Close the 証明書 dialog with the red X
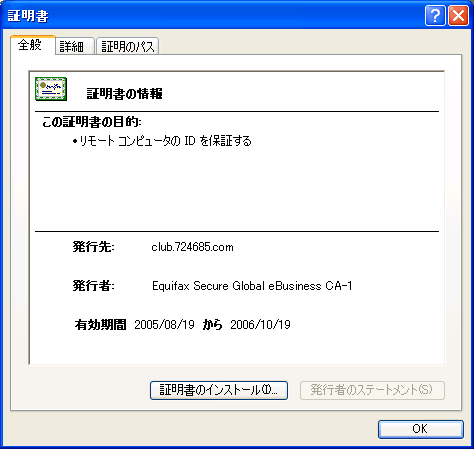The height and width of the screenshot is (449, 474). (x=459, y=16)
